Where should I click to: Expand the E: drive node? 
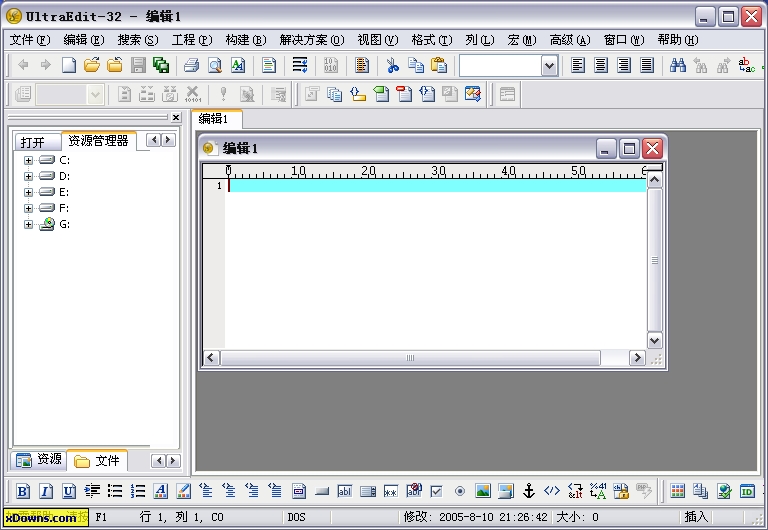tap(28, 192)
